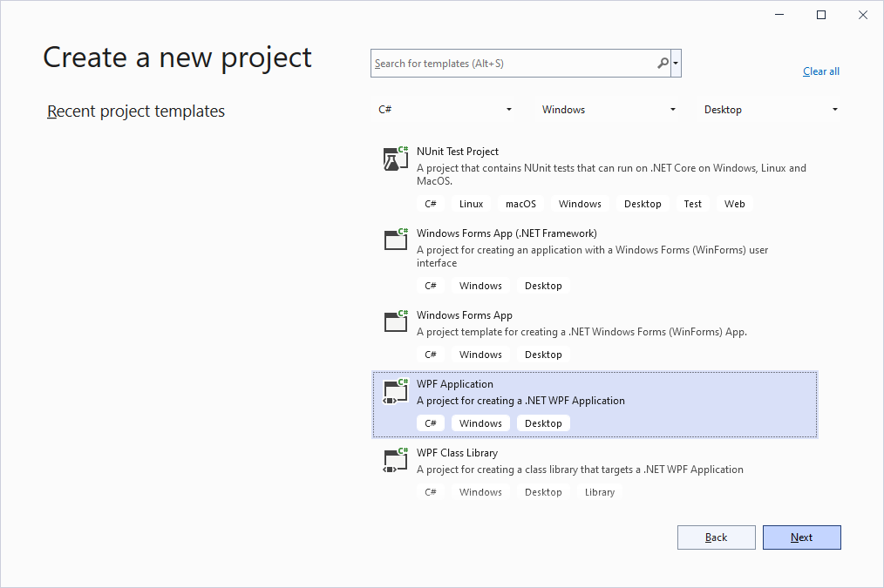Click the Desktop tag on NUnit Test Project
The width and height of the screenshot is (884, 588).
point(643,204)
